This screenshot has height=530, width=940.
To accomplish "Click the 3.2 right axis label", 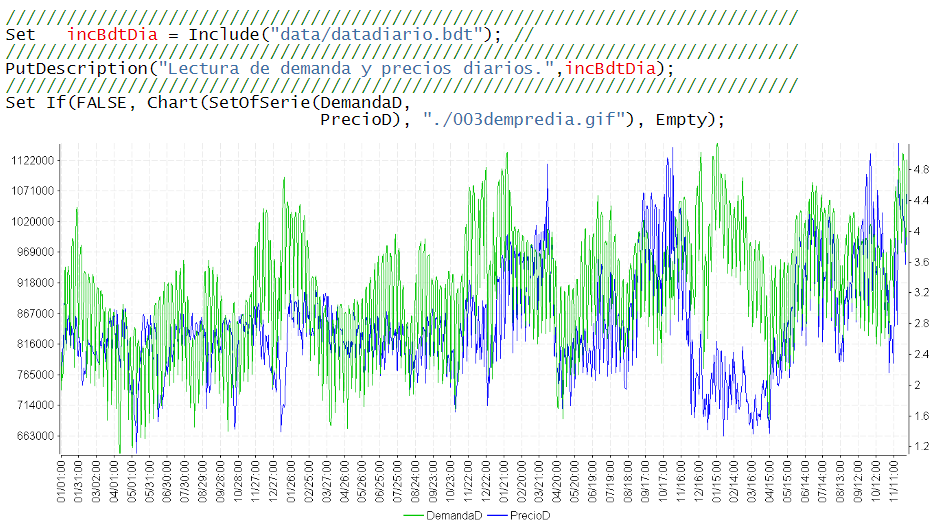I will pos(921,293).
